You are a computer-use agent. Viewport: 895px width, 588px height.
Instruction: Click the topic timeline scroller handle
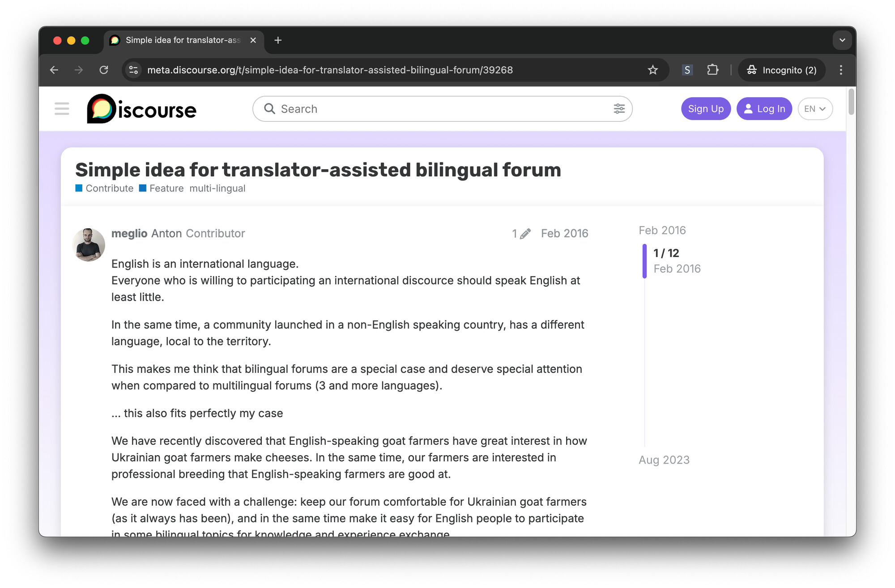pos(645,261)
